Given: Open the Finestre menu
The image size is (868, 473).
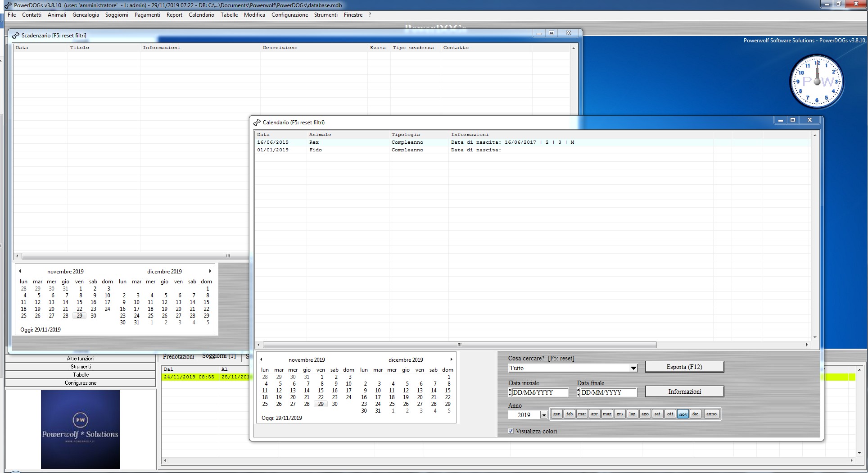Looking at the screenshot, I should coord(353,15).
